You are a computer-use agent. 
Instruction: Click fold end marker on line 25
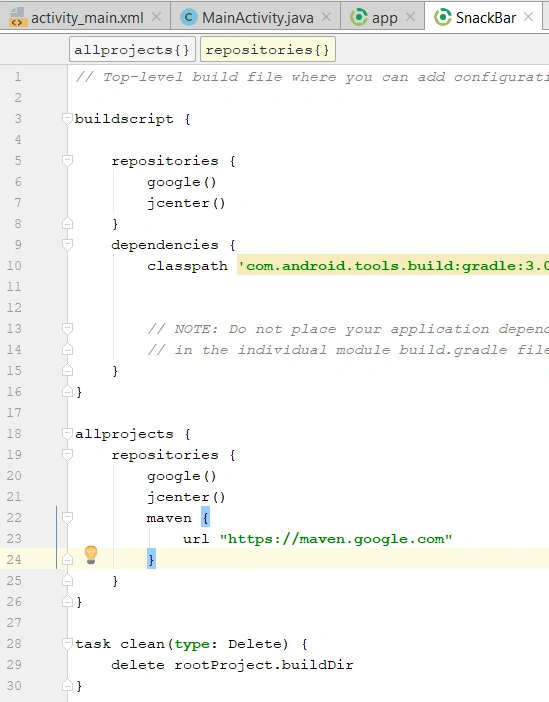coord(67,581)
